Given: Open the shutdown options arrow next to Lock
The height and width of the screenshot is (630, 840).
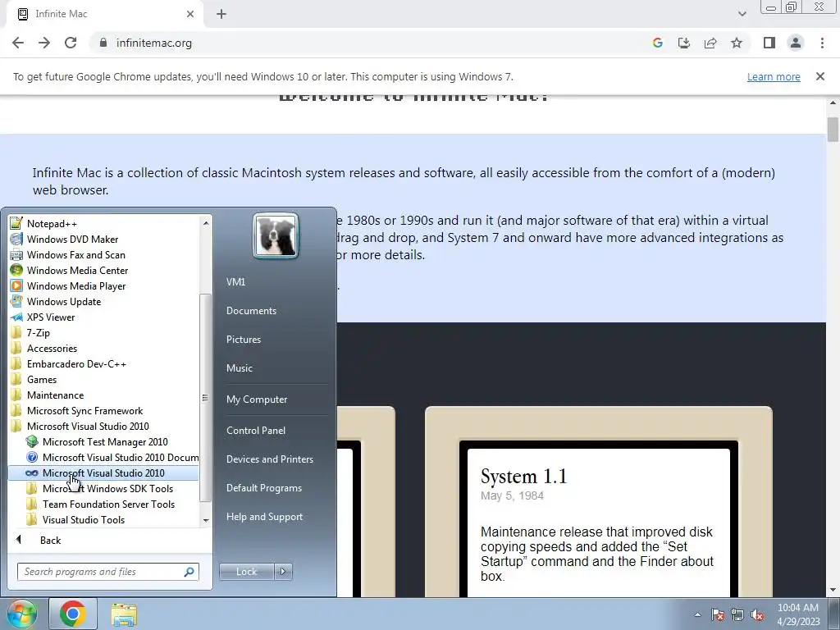Looking at the screenshot, I should click(x=283, y=572).
